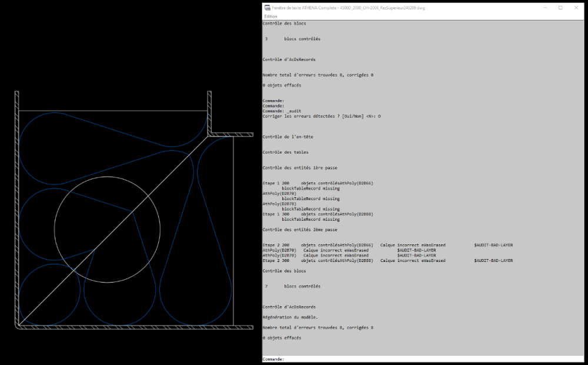Screen dimensions: 588x365
Task: Click the window title 'Fenêtre de texte ATHENA Complete'
Action: (304, 8)
